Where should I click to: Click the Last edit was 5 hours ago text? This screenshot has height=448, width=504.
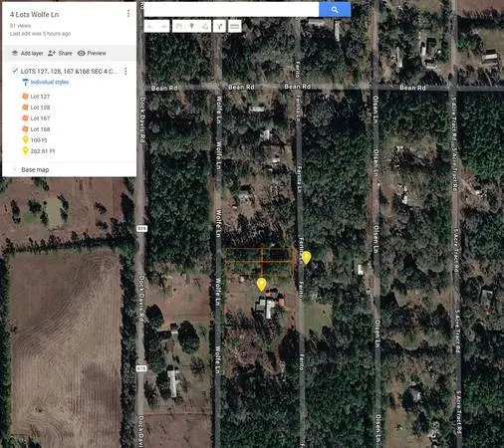[x=40, y=34]
